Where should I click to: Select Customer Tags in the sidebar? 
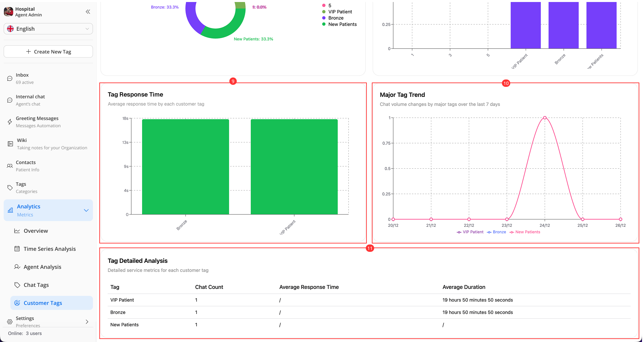point(43,303)
